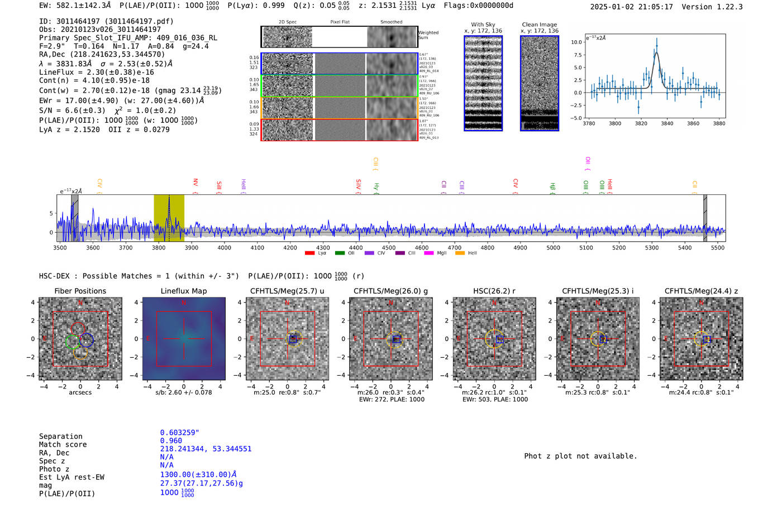This screenshot has height=532, width=782.
Task: Select the red-bordered fiber spectrum row
Action: pos(339,130)
